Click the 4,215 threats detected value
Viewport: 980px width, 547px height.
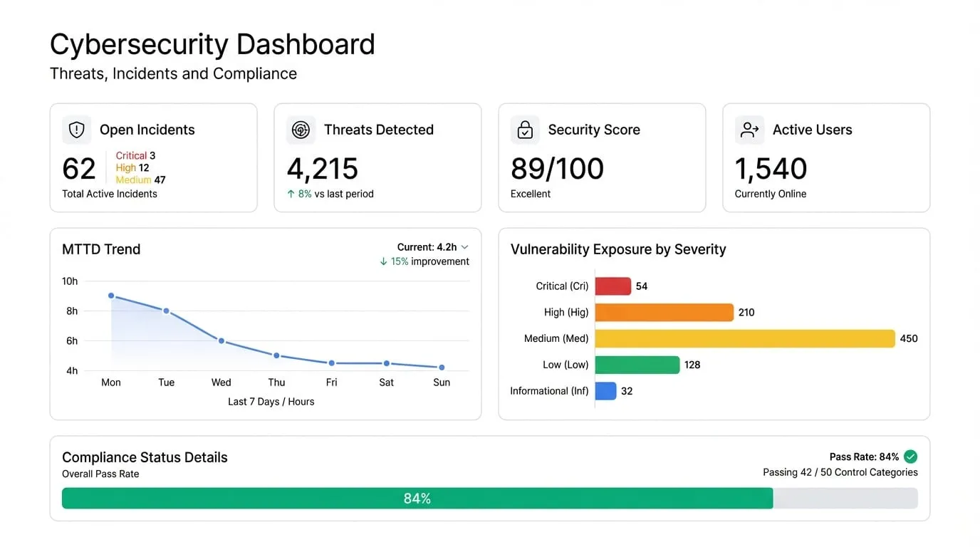323,169
